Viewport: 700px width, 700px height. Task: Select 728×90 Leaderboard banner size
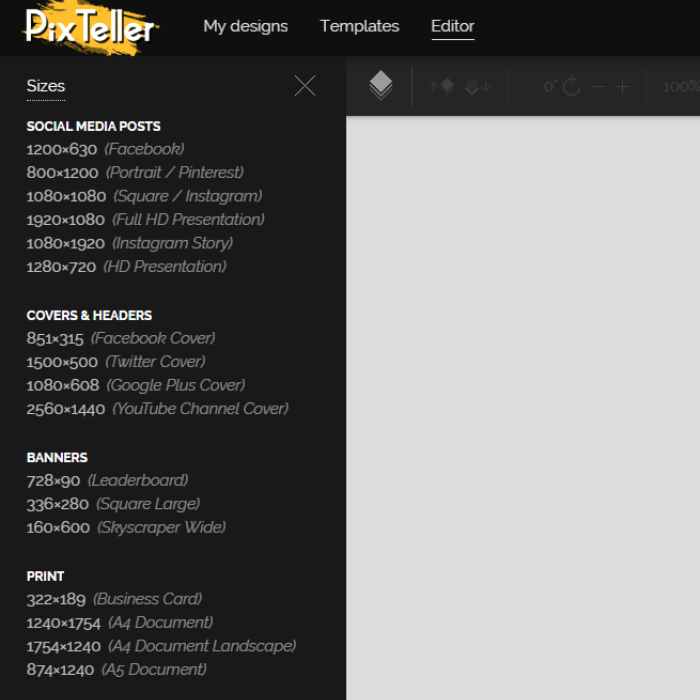[107, 480]
